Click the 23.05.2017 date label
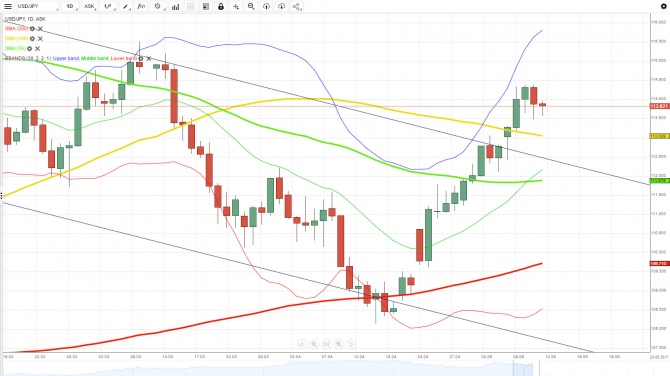This screenshot has height=376, width=670. click(659, 356)
